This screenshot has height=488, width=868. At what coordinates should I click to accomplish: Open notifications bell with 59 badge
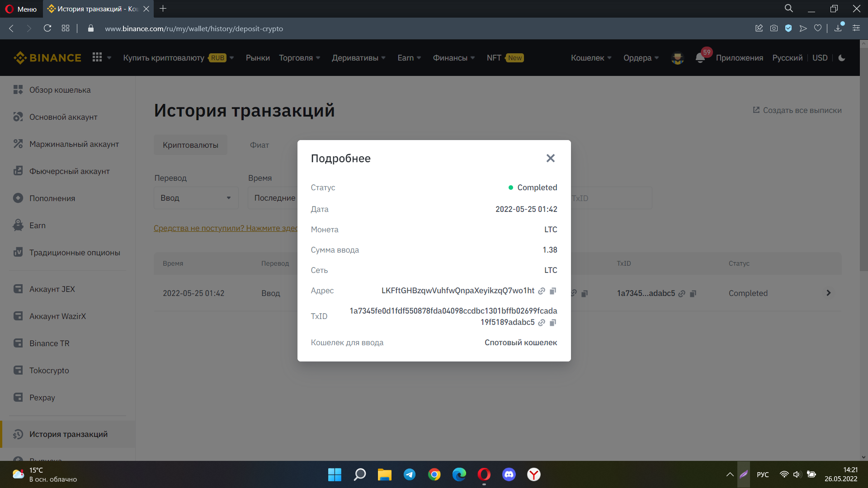coord(700,58)
